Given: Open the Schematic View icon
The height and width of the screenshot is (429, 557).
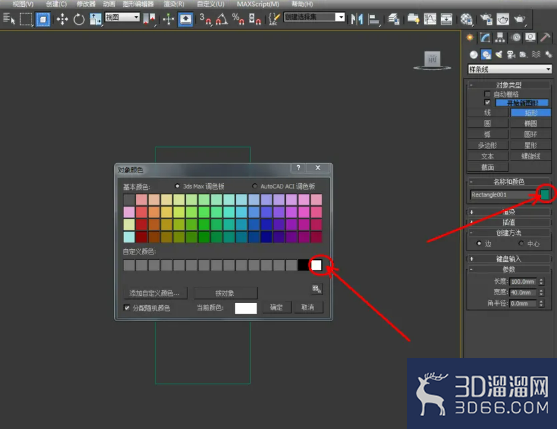Looking at the screenshot, I should tap(447, 19).
